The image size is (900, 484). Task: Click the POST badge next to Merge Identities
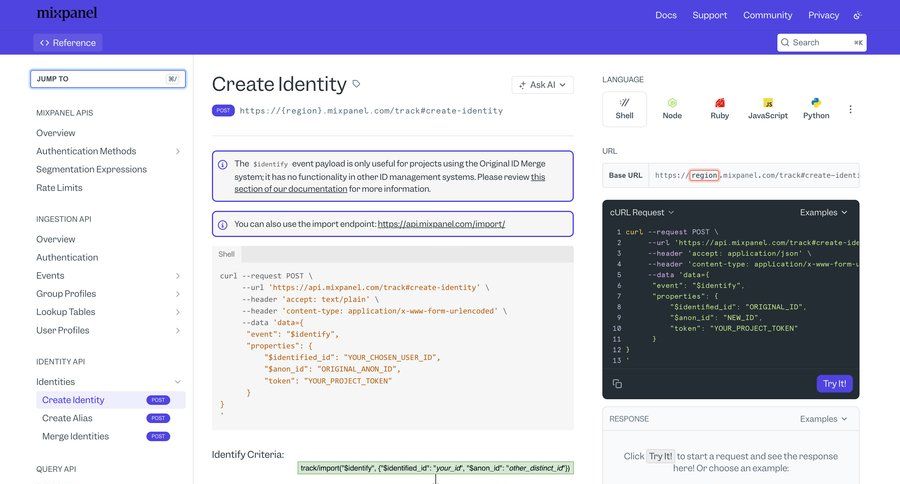coord(158,436)
